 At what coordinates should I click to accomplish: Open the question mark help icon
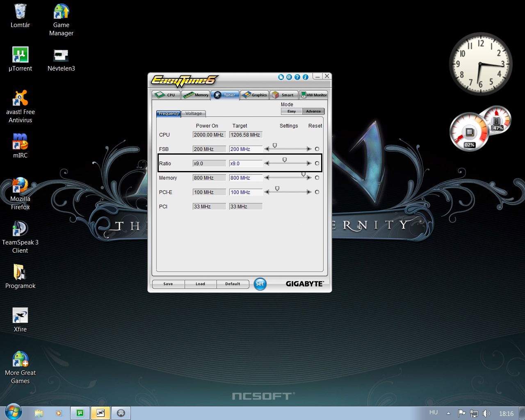point(297,77)
